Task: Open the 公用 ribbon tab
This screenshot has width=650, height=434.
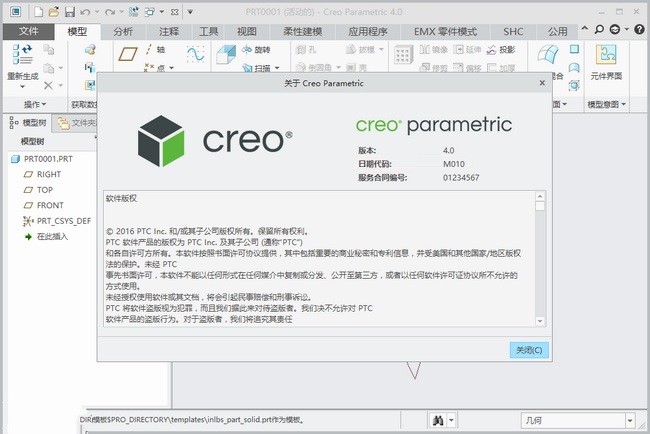Action: click(558, 32)
